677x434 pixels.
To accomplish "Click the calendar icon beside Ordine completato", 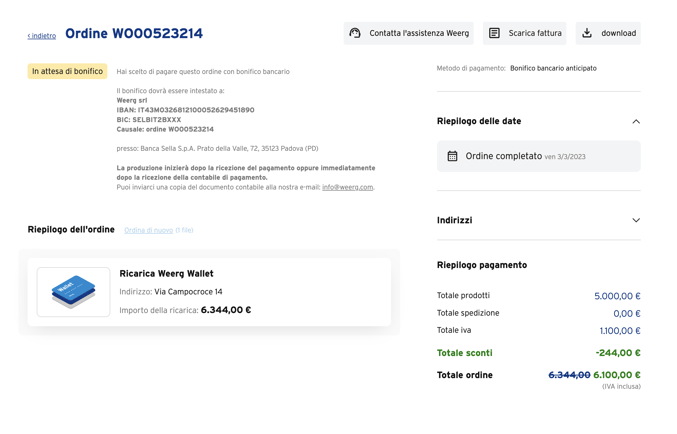I will tap(452, 156).
